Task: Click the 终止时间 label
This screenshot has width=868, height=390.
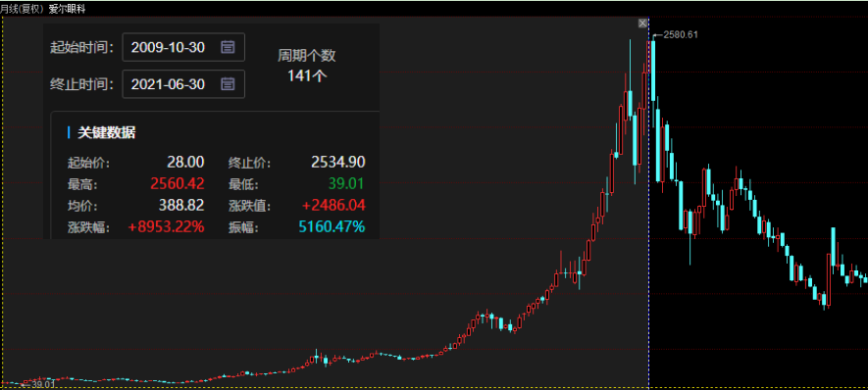Action: [82, 84]
